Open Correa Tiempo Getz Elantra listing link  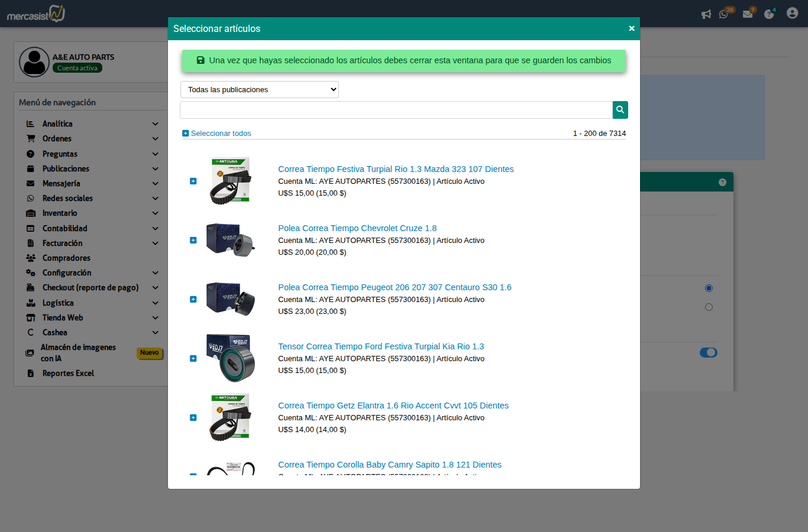(x=393, y=406)
